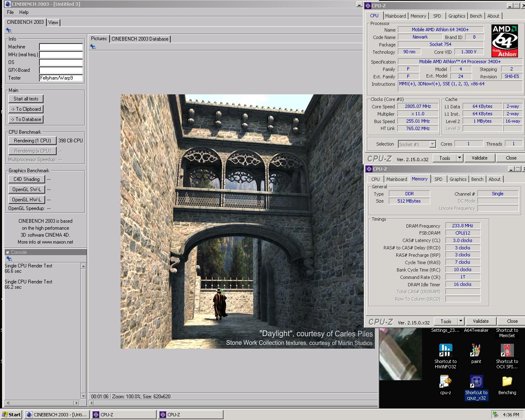525x420 pixels.
Task: Click Start all tests button
Action: 26,99
